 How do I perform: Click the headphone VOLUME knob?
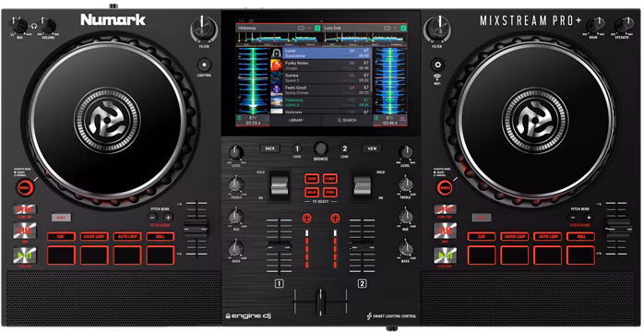48,26
